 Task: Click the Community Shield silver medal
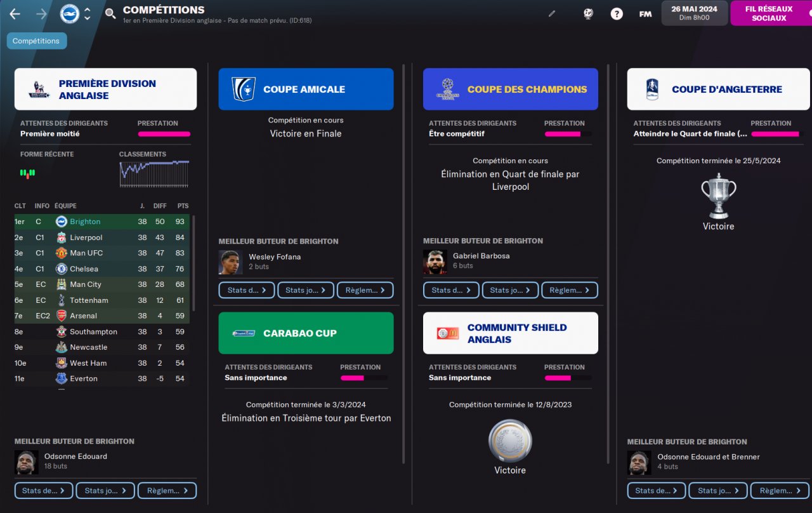pos(510,441)
